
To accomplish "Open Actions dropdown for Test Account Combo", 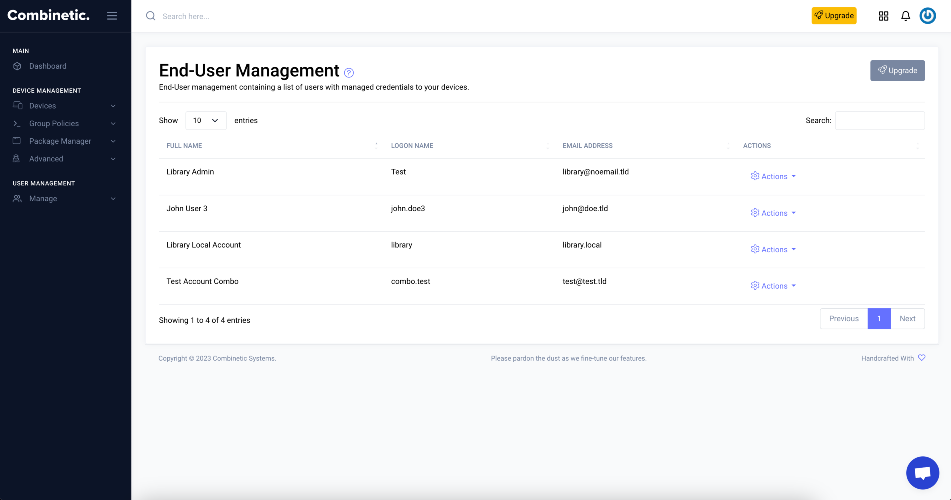I will [773, 286].
